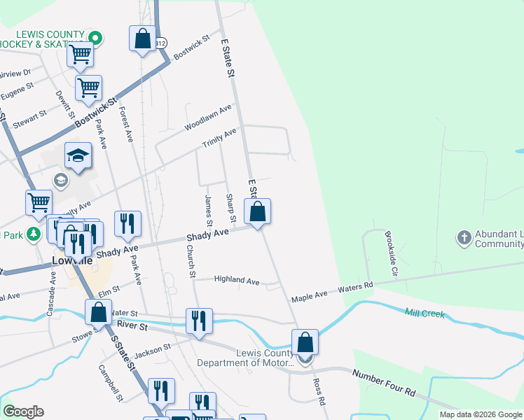
Task: Click the River St street label
Action: tap(132, 325)
